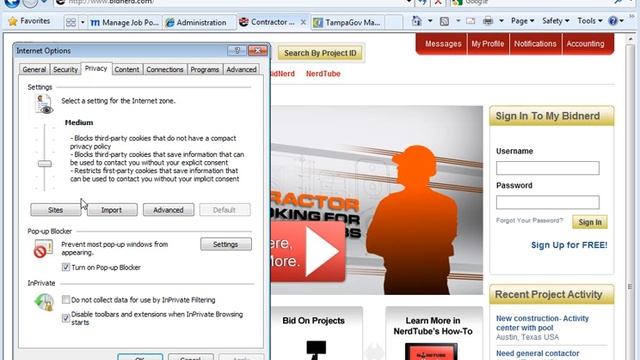The width and height of the screenshot is (640, 360).
Task: Switch to the Connections tab
Action: pos(165,69)
